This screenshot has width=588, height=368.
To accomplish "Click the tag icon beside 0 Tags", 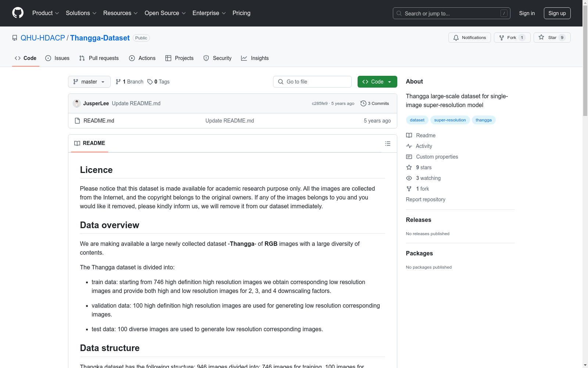I will click(150, 82).
